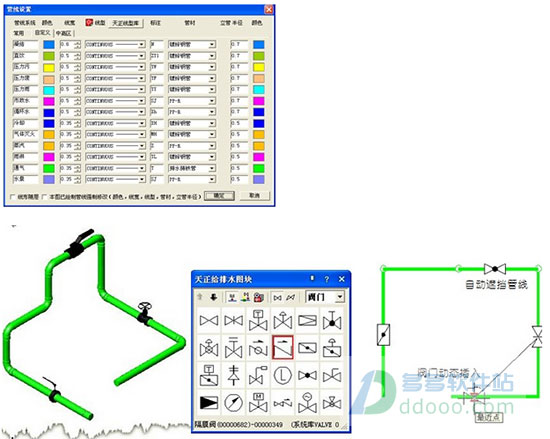Choose the vertical arrow double-bar symbol

click(234, 375)
